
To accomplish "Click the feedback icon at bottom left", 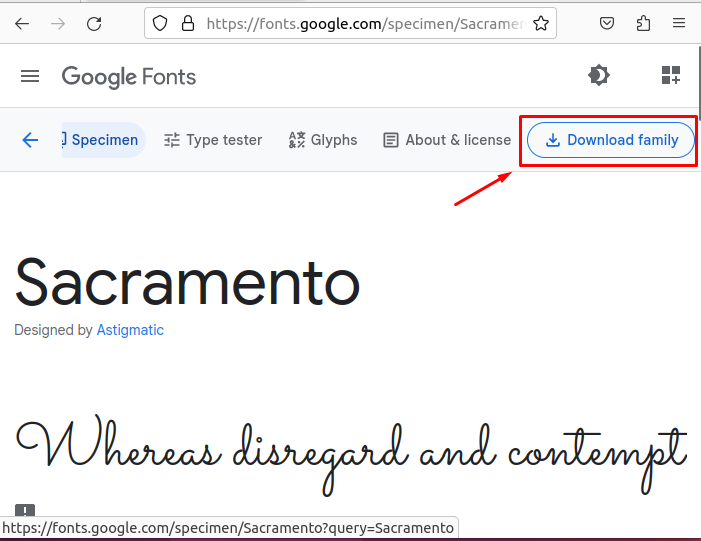I will [25, 510].
